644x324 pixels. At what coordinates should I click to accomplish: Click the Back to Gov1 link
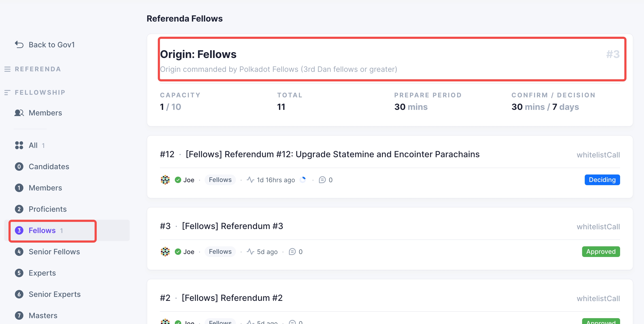[52, 44]
